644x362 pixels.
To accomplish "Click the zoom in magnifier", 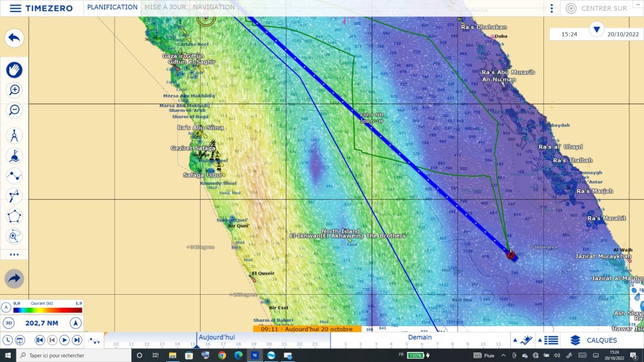I will 14,90.
